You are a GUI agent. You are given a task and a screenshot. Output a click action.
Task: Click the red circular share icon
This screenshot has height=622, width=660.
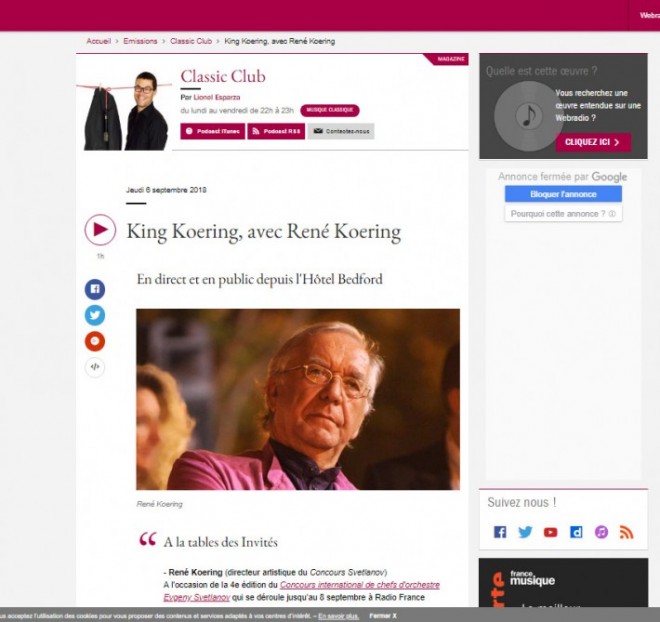point(95,341)
